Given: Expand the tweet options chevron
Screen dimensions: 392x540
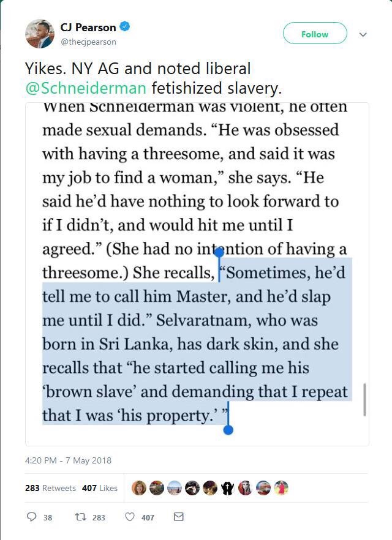Looking at the screenshot, I should tap(363, 34).
